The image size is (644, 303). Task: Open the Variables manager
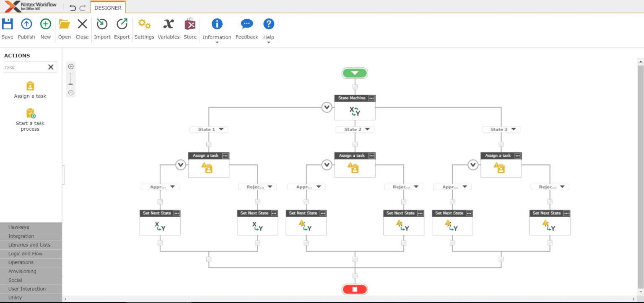tap(168, 27)
